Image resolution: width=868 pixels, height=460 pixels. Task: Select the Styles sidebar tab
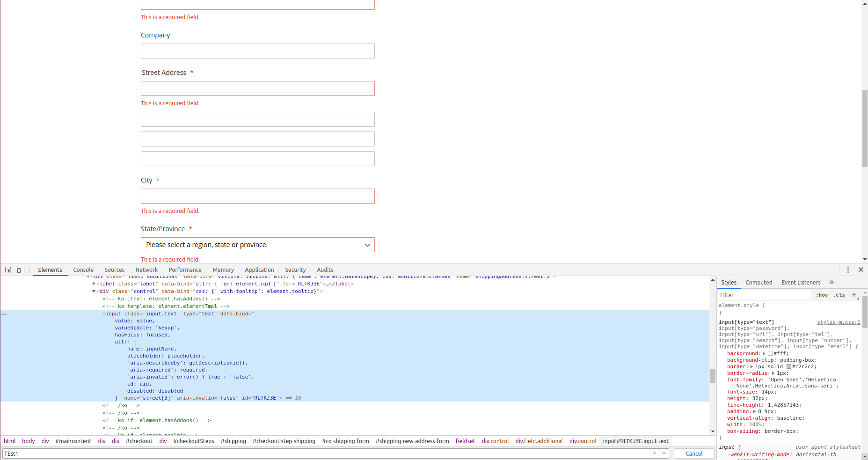[x=729, y=282]
